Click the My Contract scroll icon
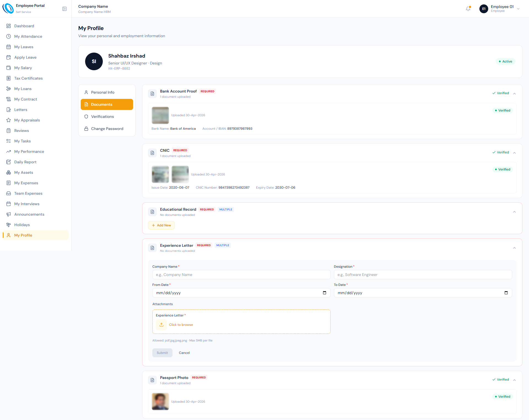 [x=9, y=99]
